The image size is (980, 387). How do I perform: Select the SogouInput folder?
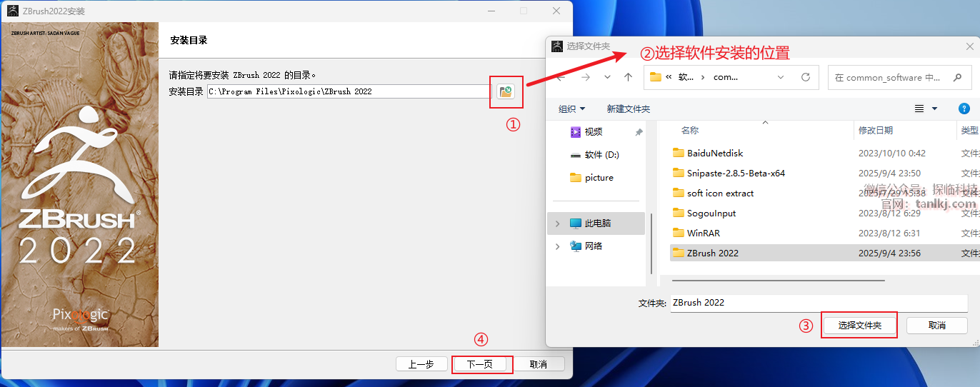point(711,213)
